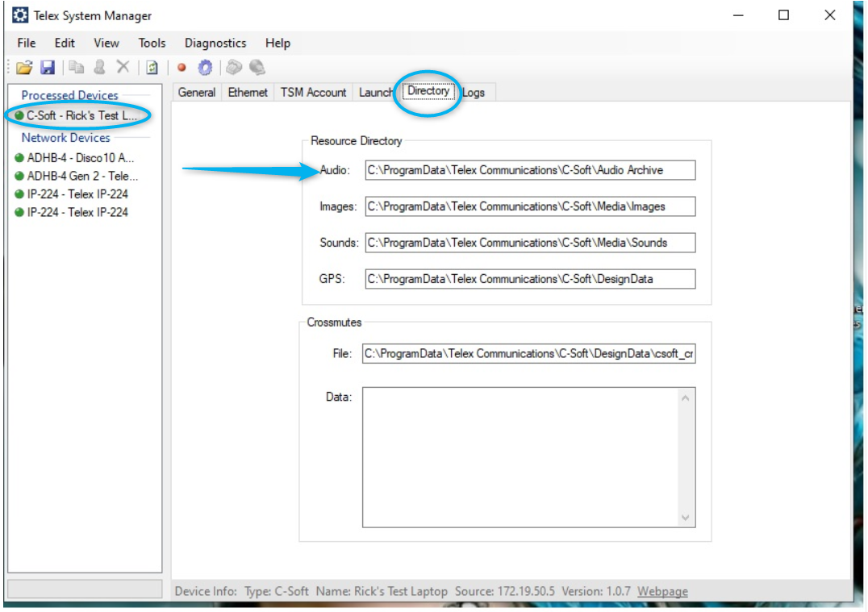The width and height of the screenshot is (868, 612).
Task: Select the ADHB-4 Disco10 network device
Action: pyautogui.click(x=81, y=158)
